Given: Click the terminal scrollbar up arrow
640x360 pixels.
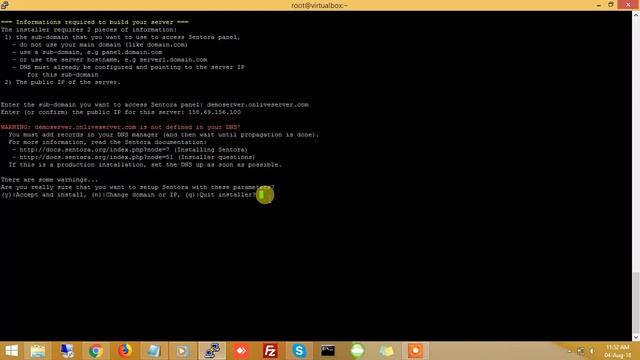Looking at the screenshot, I should point(636,15).
